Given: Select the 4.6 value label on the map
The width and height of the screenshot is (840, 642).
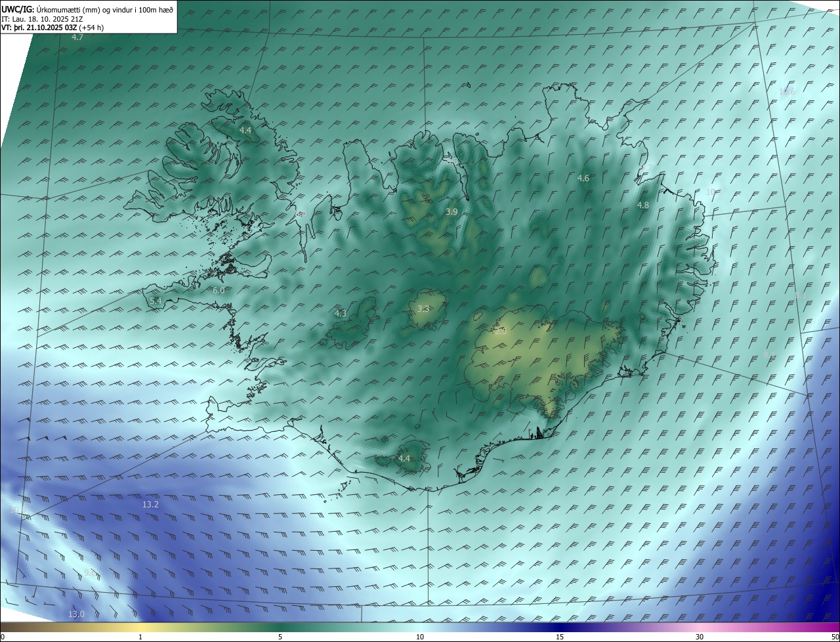Looking at the screenshot, I should tap(583, 178).
